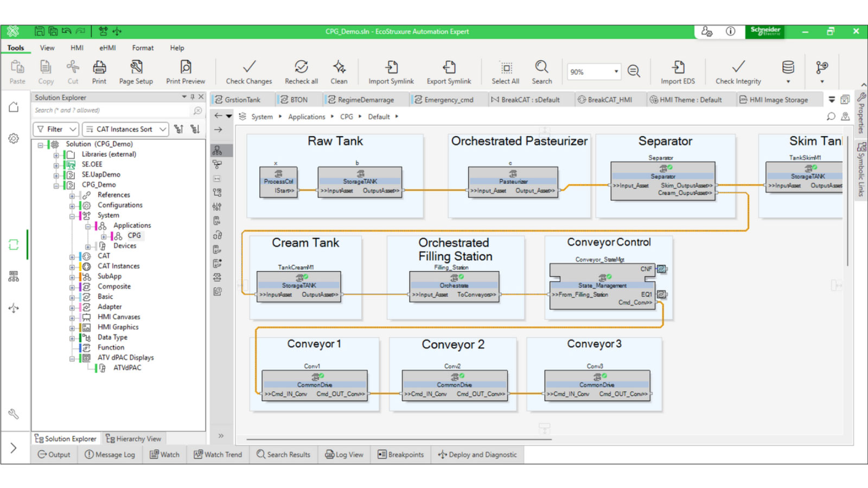Viewport: 868px width, 488px height.
Task: Expand the HMI Graphics node
Action: coord(72,328)
